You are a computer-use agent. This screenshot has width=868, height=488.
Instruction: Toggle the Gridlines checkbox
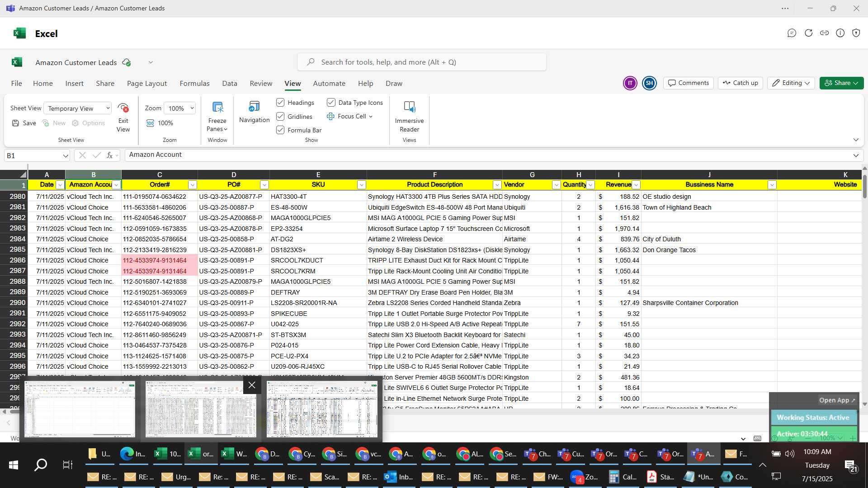pos(280,117)
